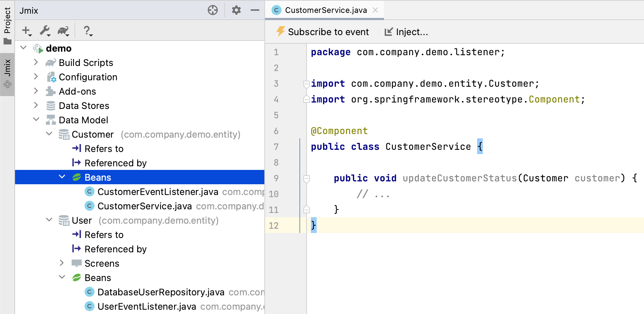644x314 pixels.
Task: Open the help question mark menu
Action: [x=88, y=31]
